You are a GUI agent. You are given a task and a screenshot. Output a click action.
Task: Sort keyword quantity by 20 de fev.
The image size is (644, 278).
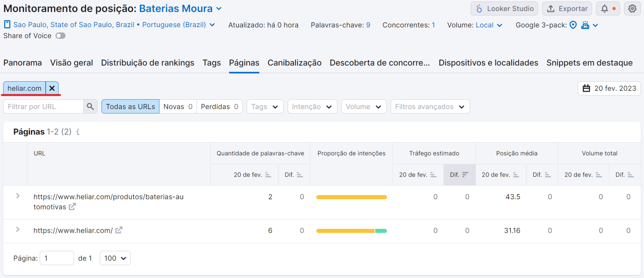(x=252, y=175)
